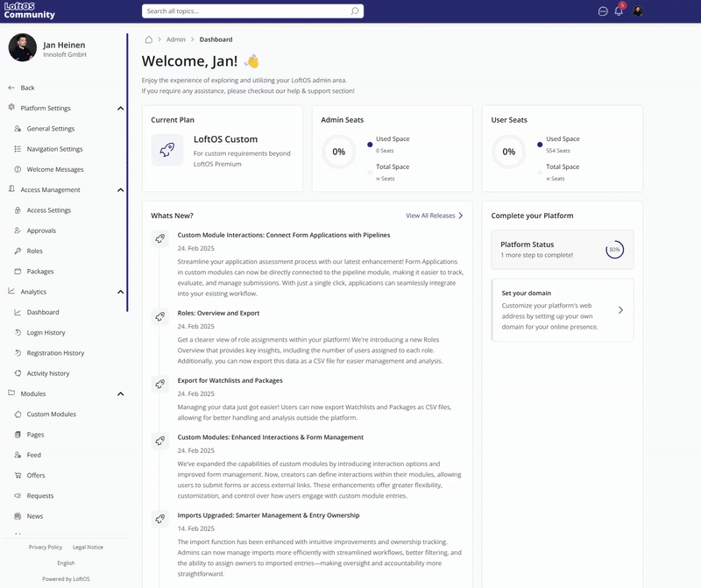Click user avatar in top bar
The width and height of the screenshot is (701, 588).
638,11
